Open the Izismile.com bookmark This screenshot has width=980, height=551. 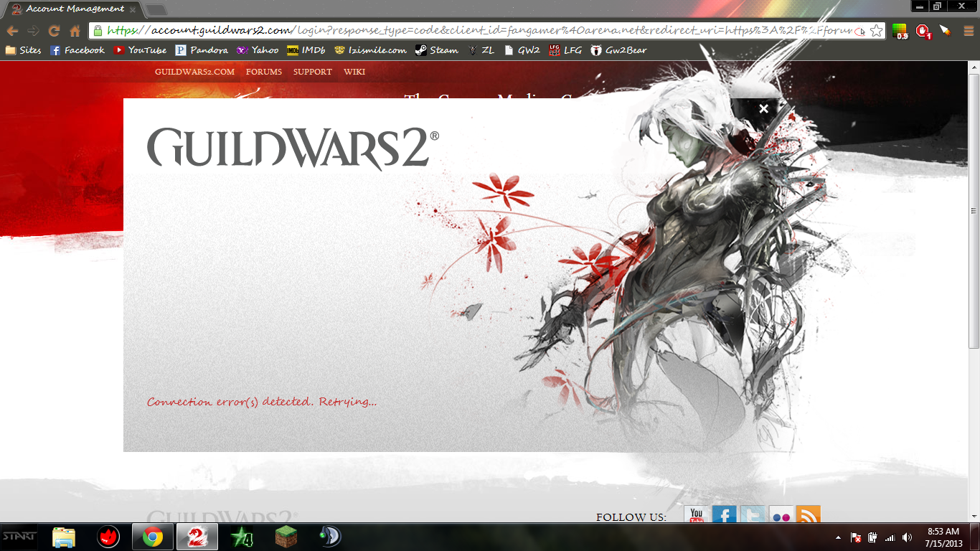[x=370, y=50]
